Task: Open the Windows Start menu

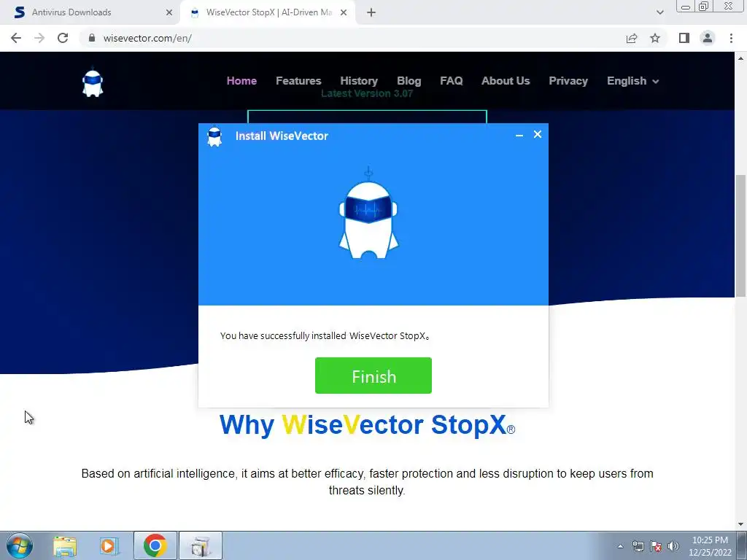Action: [x=19, y=545]
